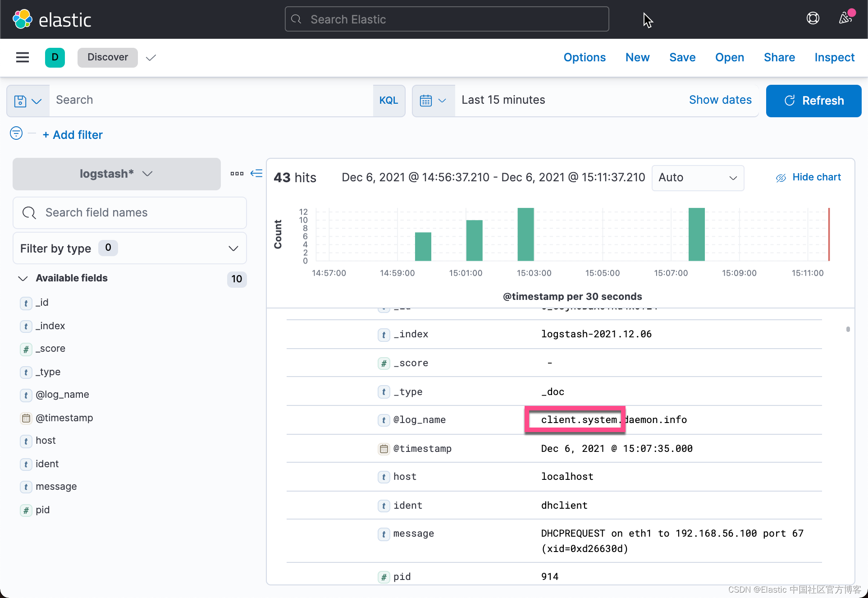Open the saved query disk menu
This screenshot has height=598, width=868.
(27, 101)
